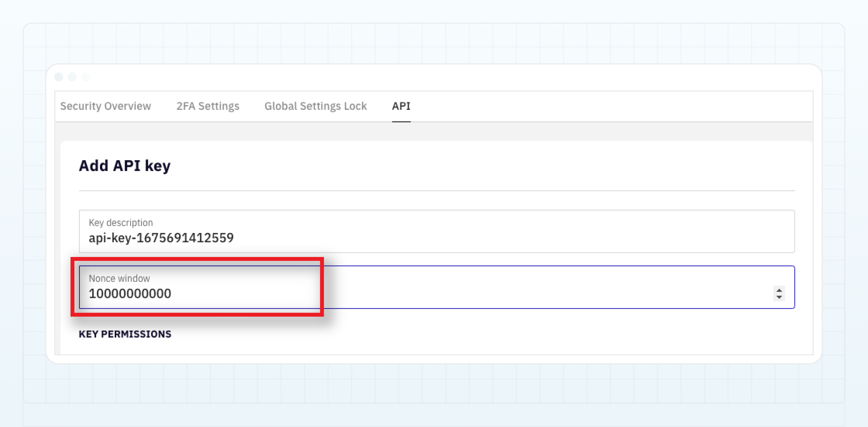The image size is (868, 427).
Task: Click the first window control dot
Action: click(59, 77)
